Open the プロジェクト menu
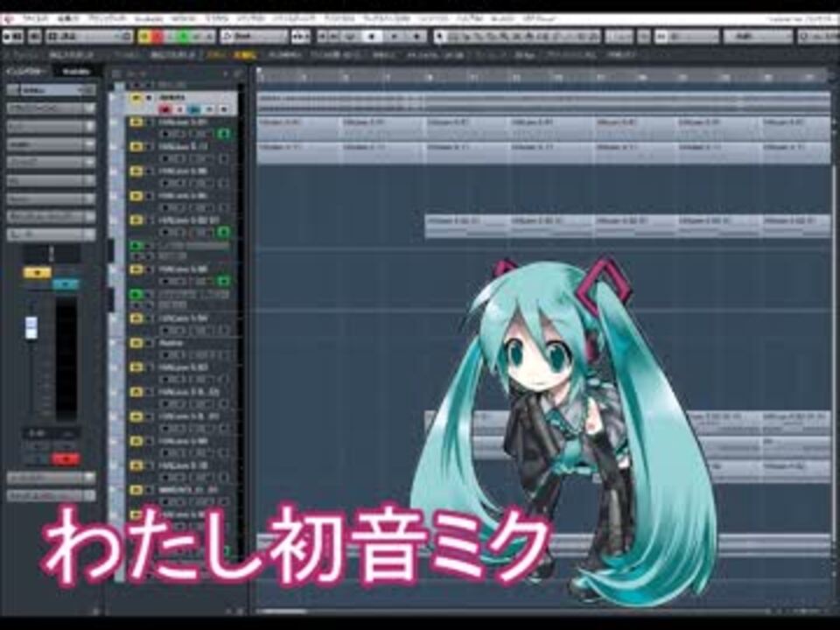This screenshot has width=840, height=630. 107,19
